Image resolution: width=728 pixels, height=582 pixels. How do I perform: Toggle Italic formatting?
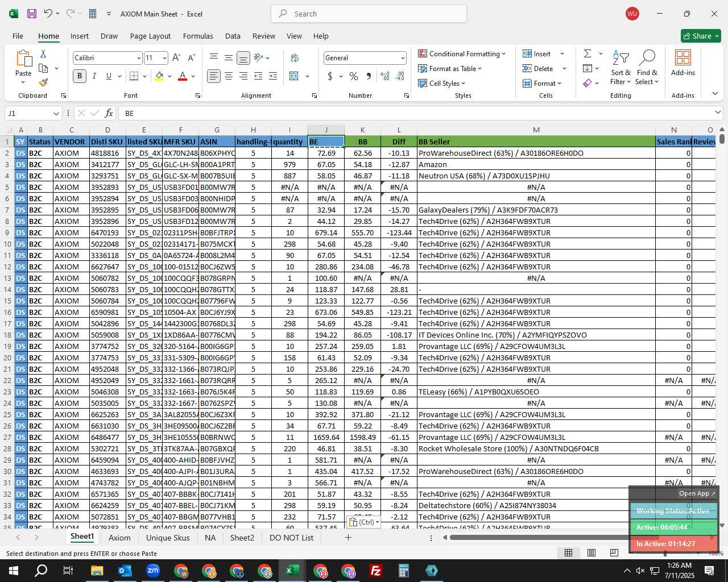[94, 76]
